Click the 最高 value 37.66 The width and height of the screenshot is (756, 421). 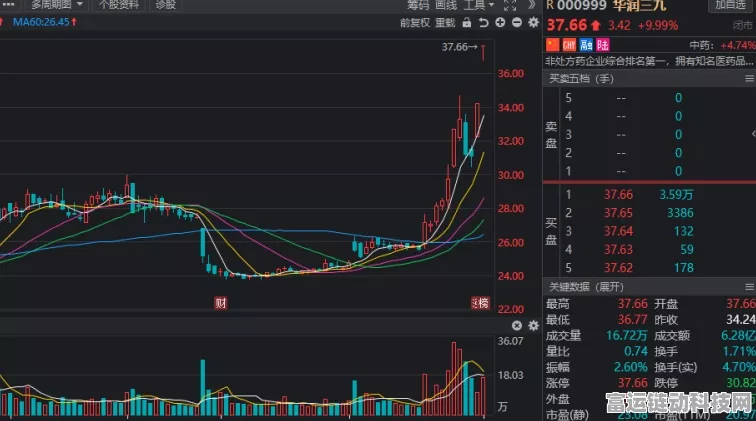(x=633, y=304)
